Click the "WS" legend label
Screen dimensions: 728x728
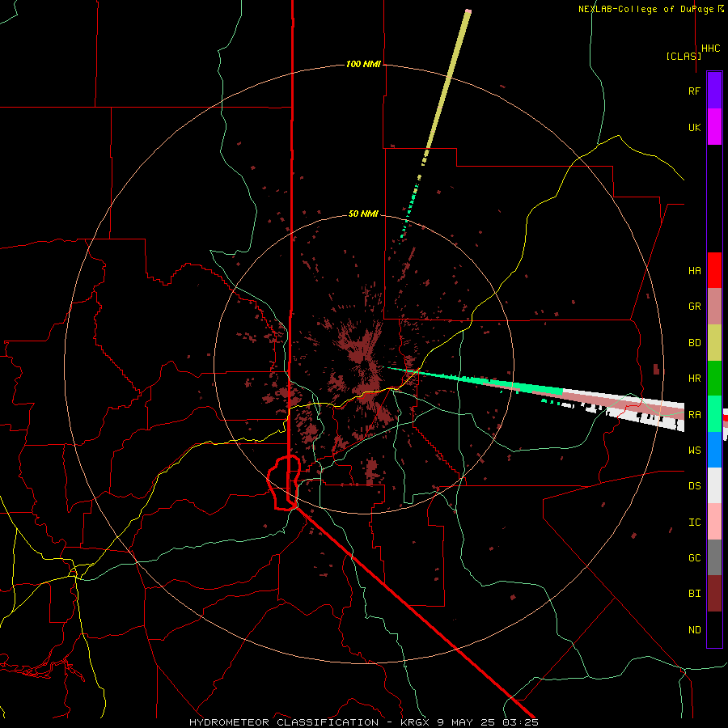tap(694, 450)
